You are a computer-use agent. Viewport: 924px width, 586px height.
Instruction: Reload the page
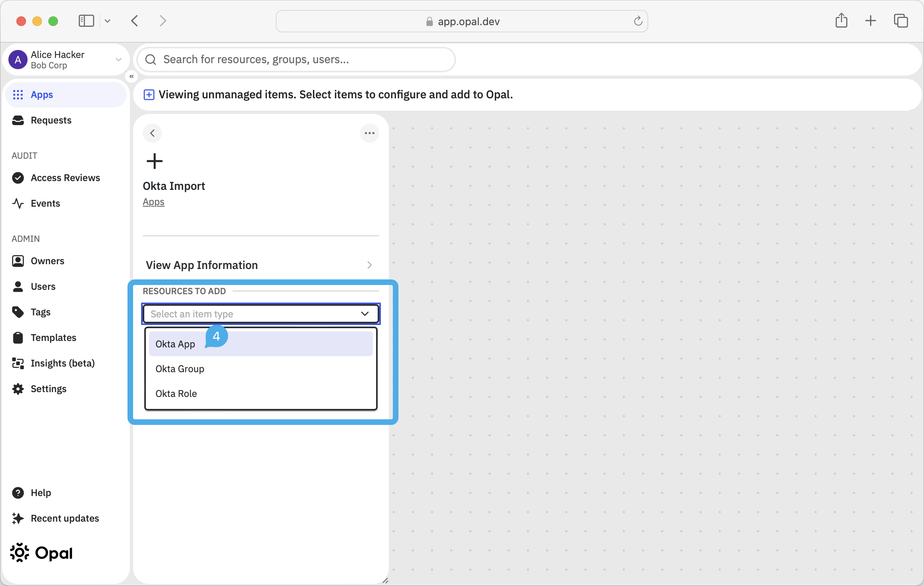coord(638,21)
